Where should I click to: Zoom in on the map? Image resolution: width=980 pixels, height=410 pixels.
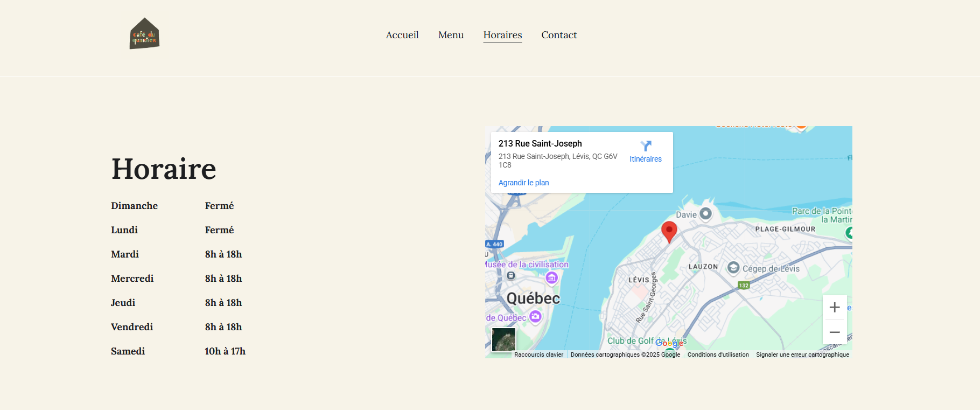(834, 307)
